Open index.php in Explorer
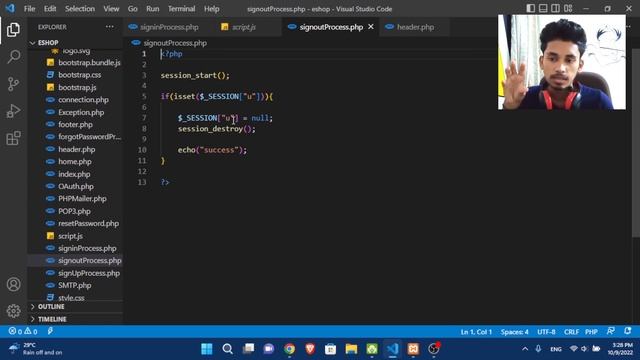Image resolution: width=640 pixels, height=360 pixels. pyautogui.click(x=75, y=174)
